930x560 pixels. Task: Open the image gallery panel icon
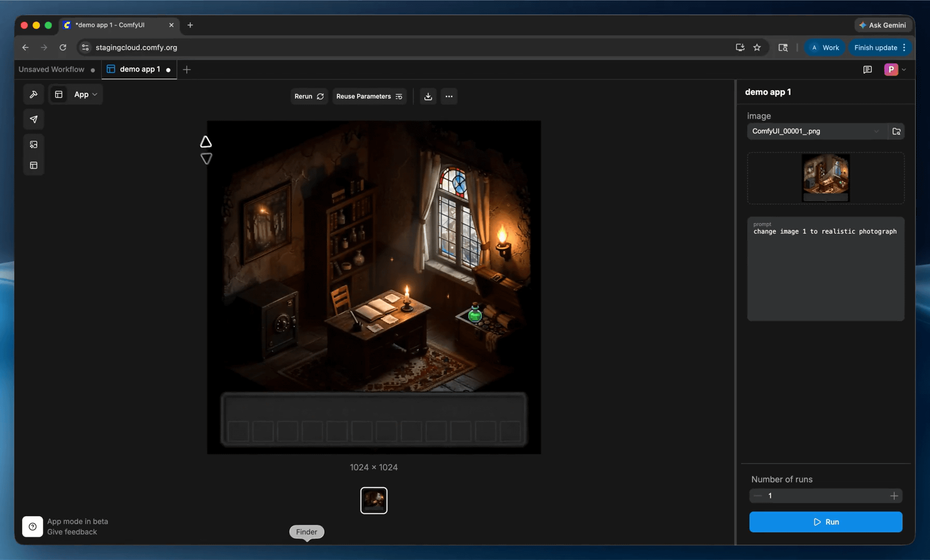(x=33, y=144)
